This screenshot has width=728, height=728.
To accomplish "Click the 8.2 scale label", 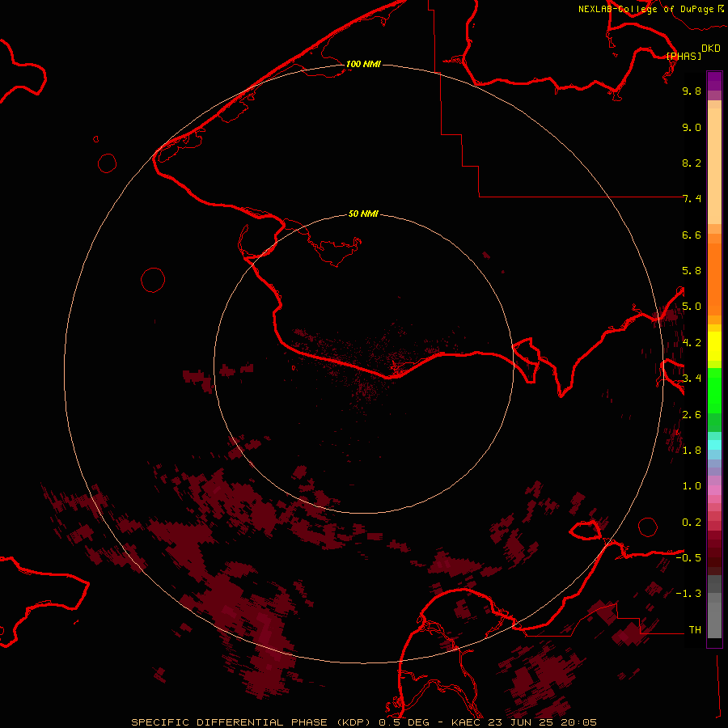I will 692,163.
